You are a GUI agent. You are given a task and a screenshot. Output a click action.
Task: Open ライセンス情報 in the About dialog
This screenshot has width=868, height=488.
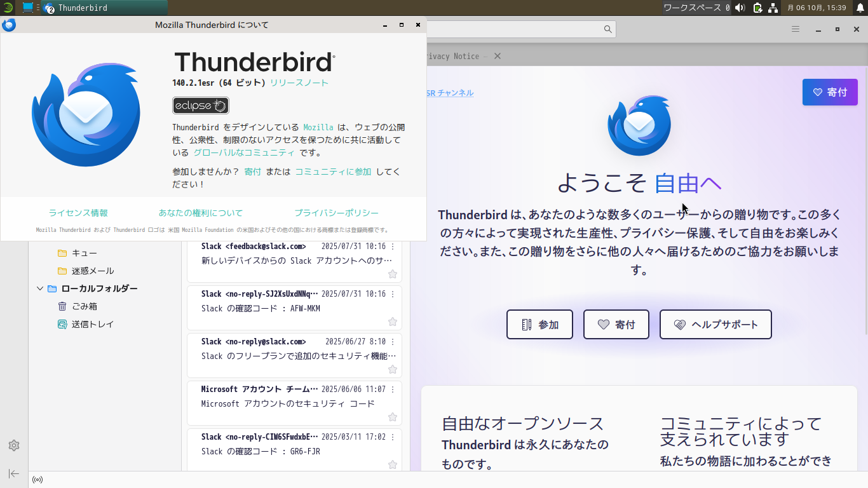(x=78, y=213)
